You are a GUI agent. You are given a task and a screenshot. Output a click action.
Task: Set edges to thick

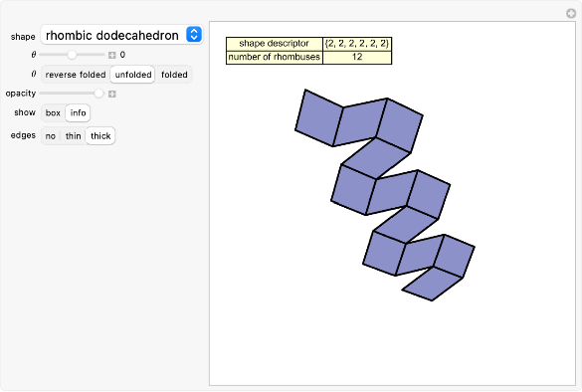100,136
